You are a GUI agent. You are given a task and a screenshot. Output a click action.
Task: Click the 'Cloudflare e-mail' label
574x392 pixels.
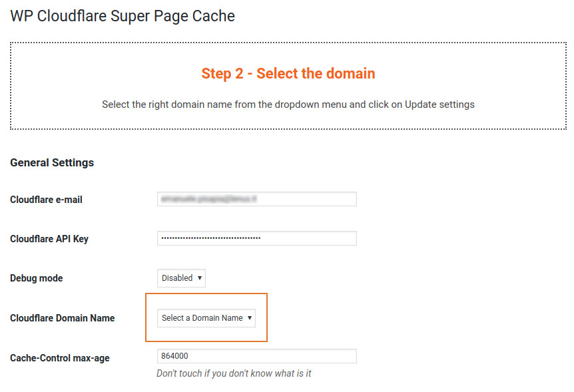coord(46,200)
